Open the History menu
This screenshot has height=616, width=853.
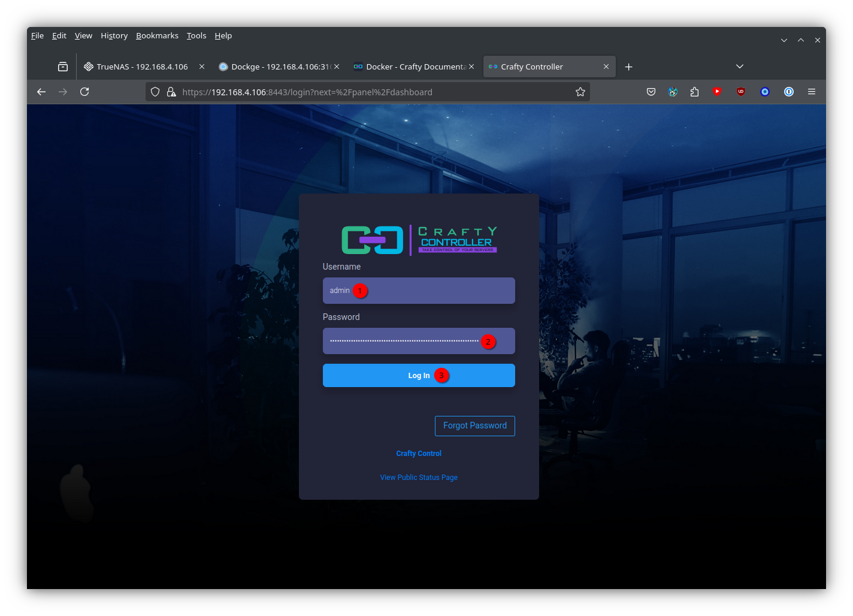[x=114, y=36]
